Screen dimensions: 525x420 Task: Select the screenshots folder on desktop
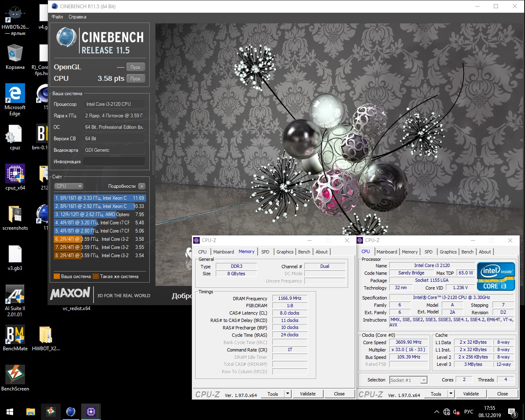coord(15,217)
